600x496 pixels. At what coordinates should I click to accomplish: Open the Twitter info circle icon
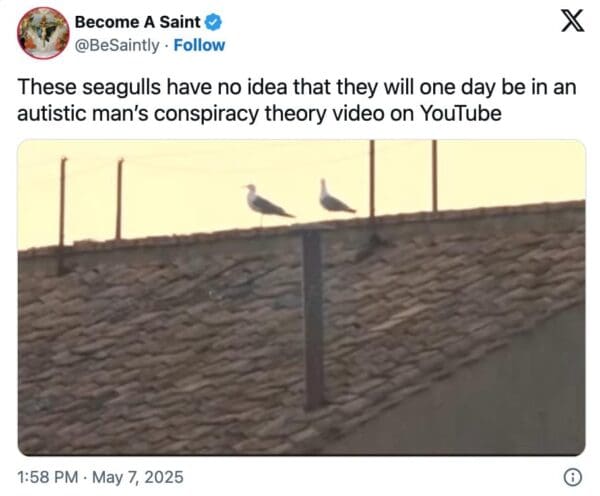click(x=573, y=478)
